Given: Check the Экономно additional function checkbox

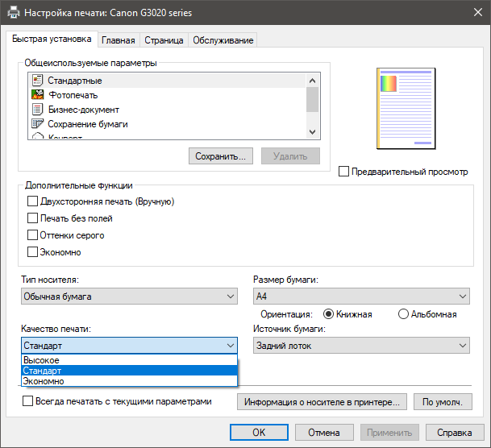Looking at the screenshot, I should (x=32, y=252).
